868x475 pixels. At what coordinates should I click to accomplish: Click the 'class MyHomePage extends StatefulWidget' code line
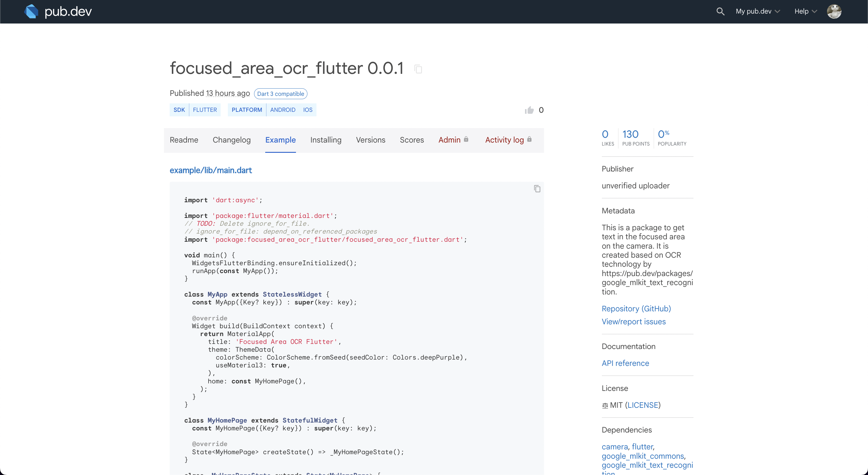pyautogui.click(x=265, y=420)
